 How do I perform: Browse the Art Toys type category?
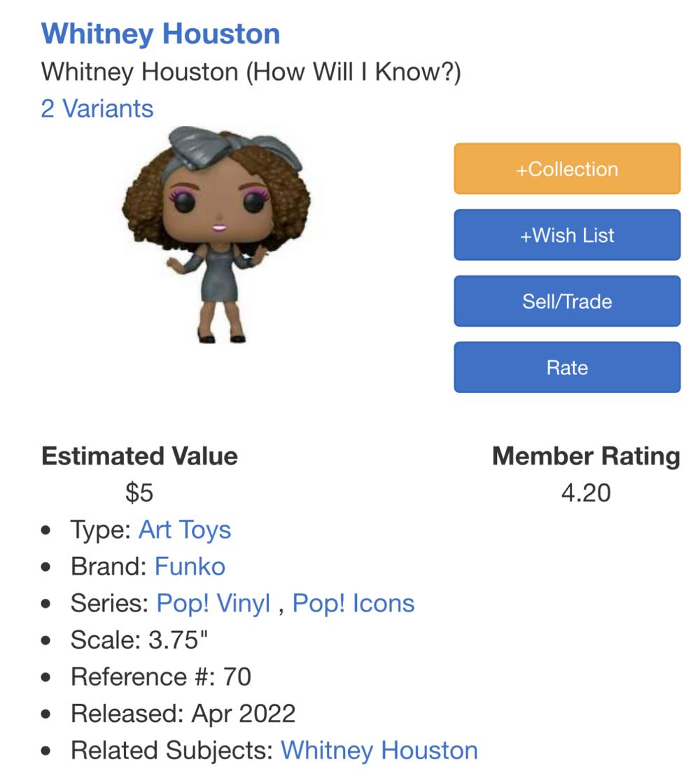tap(185, 530)
